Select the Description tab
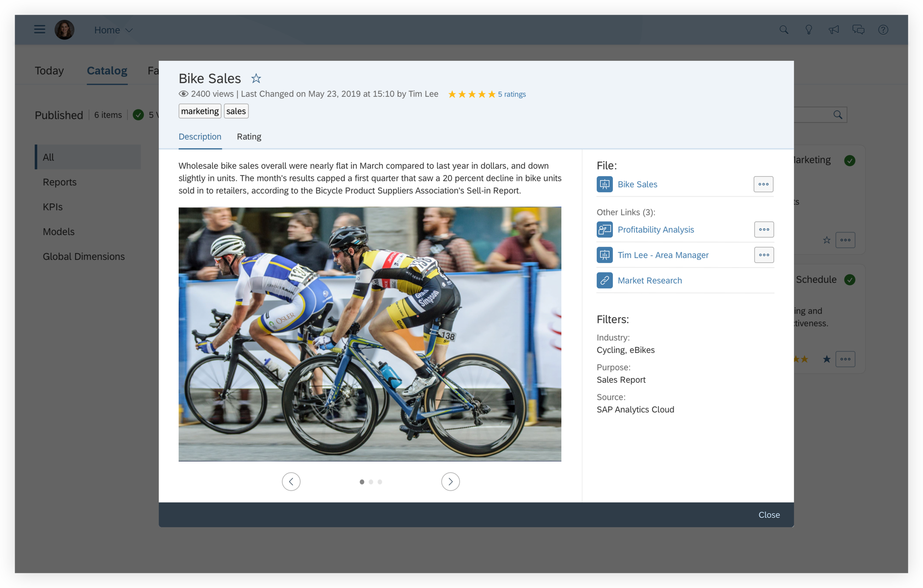Image resolution: width=923 pixels, height=588 pixels. (x=200, y=137)
